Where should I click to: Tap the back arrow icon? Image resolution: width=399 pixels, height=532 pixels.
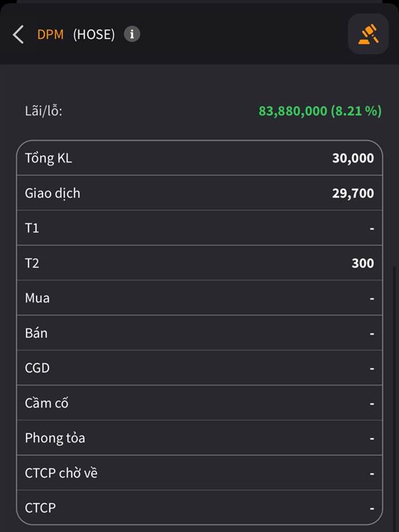point(19,35)
